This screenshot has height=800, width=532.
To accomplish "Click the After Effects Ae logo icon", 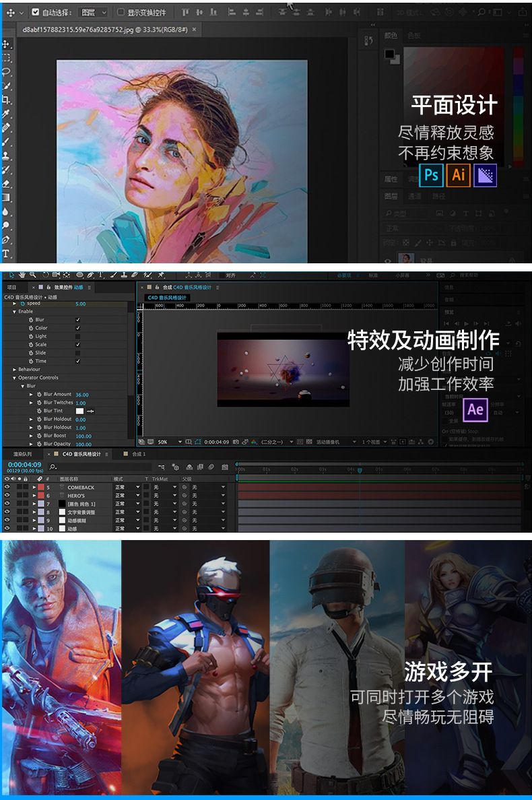I will 475,409.
